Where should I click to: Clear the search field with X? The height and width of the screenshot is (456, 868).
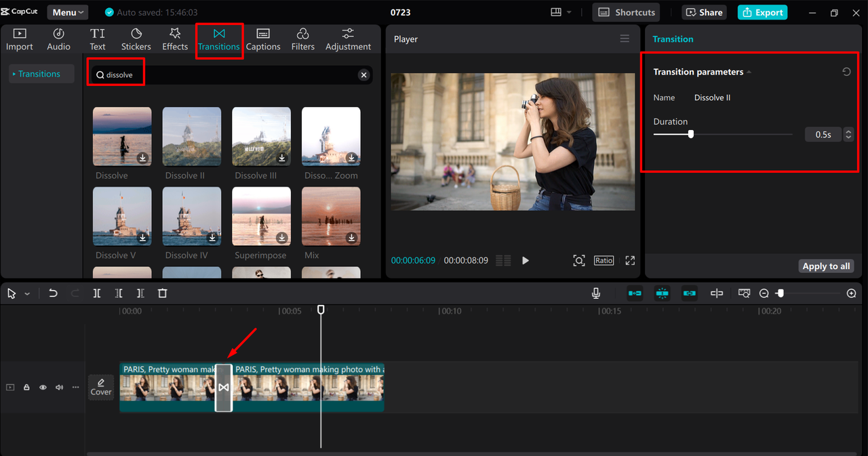click(364, 75)
